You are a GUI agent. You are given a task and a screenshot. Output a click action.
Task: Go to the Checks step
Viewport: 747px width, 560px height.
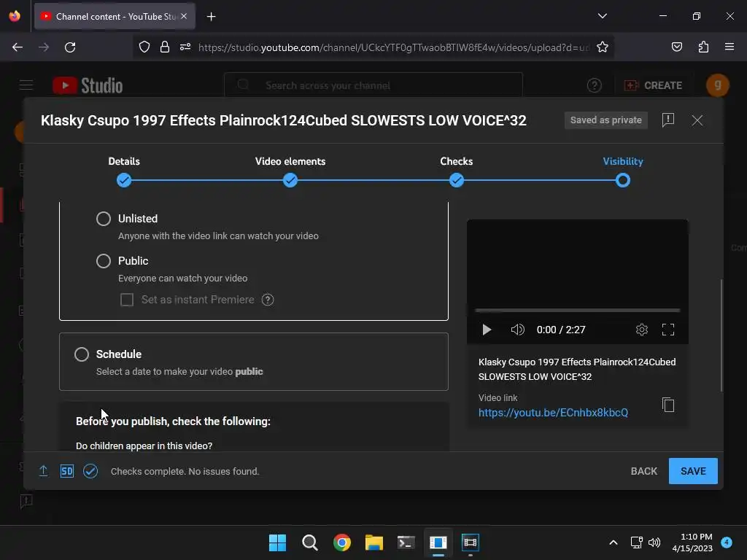457,181
